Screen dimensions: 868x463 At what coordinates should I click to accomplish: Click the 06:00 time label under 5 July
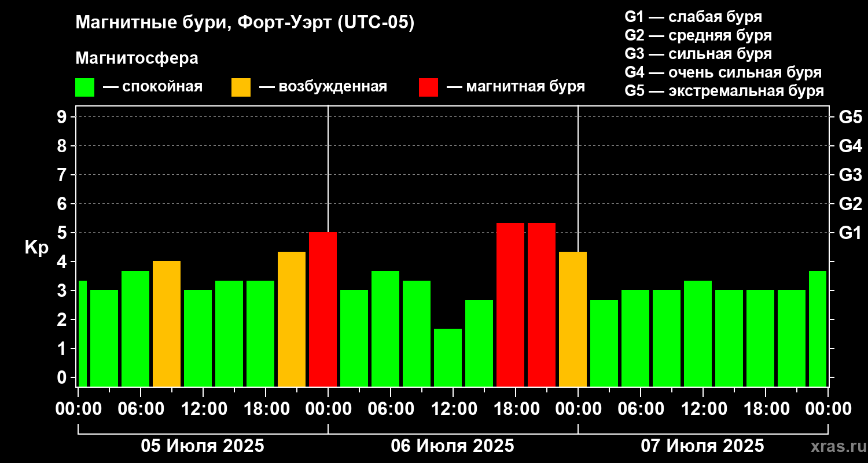[141, 409]
